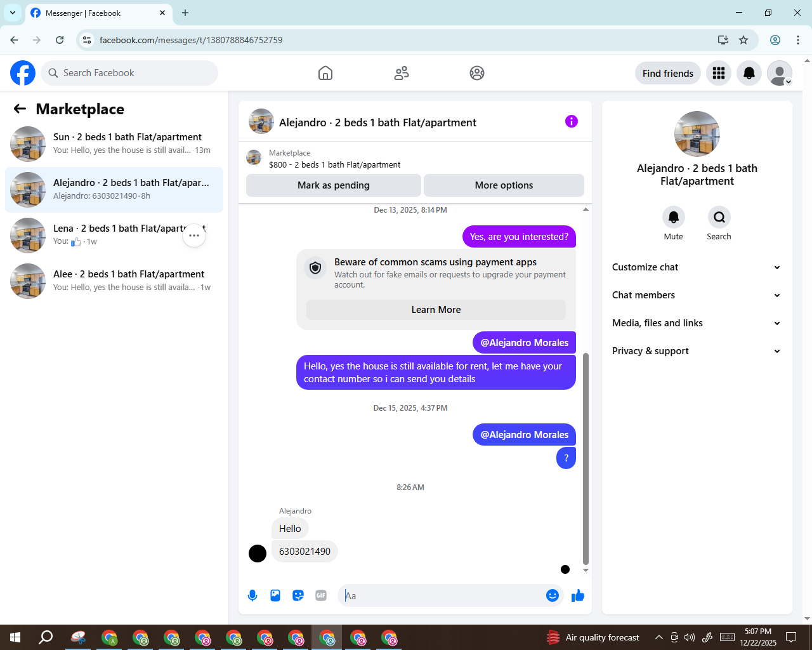Image resolution: width=812 pixels, height=650 pixels.
Task: Click Learn More on scam warning
Action: (436, 310)
